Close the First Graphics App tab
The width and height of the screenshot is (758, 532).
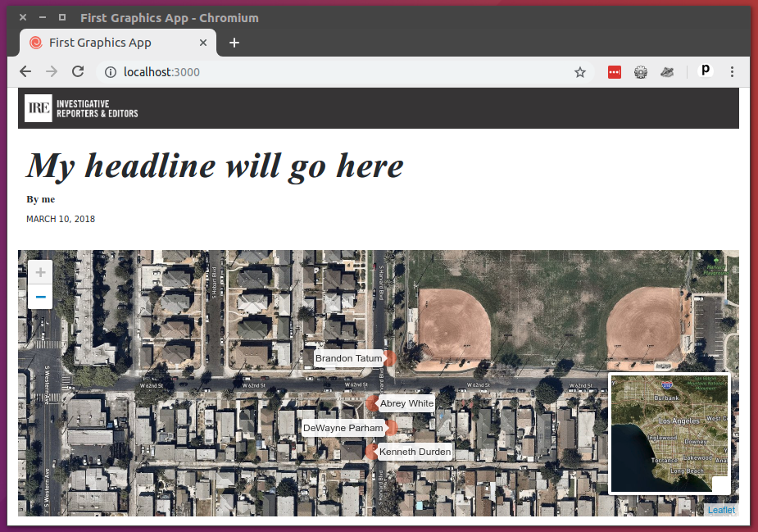[202, 43]
